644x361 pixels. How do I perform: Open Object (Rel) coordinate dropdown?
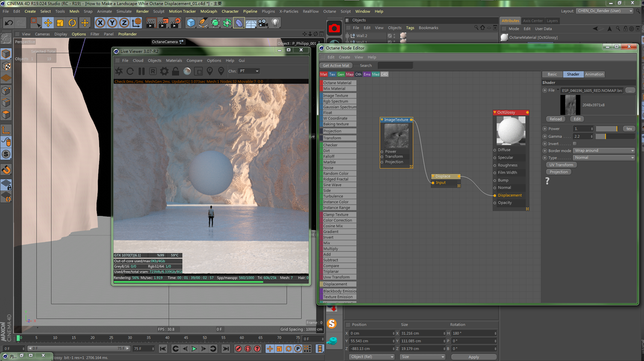click(x=371, y=357)
